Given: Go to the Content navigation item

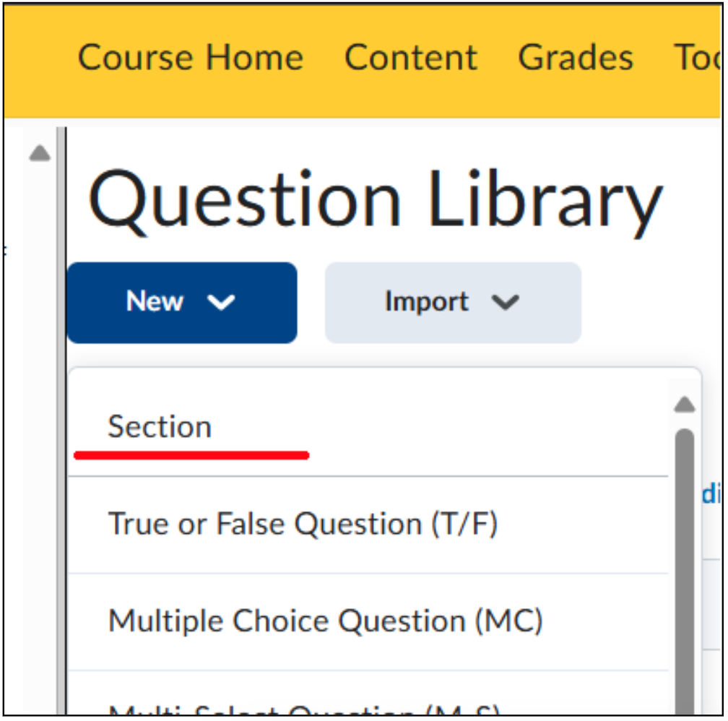Looking at the screenshot, I should pos(411,57).
